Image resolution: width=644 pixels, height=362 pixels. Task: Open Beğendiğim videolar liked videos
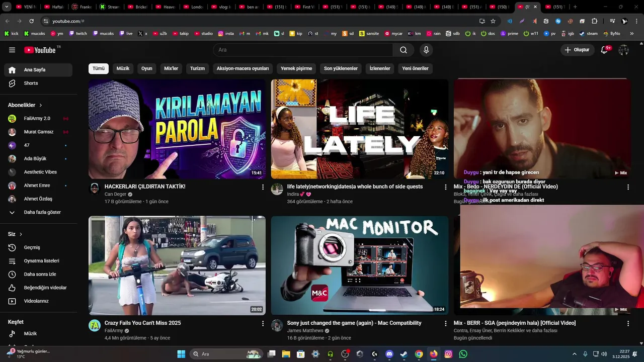click(x=38, y=288)
